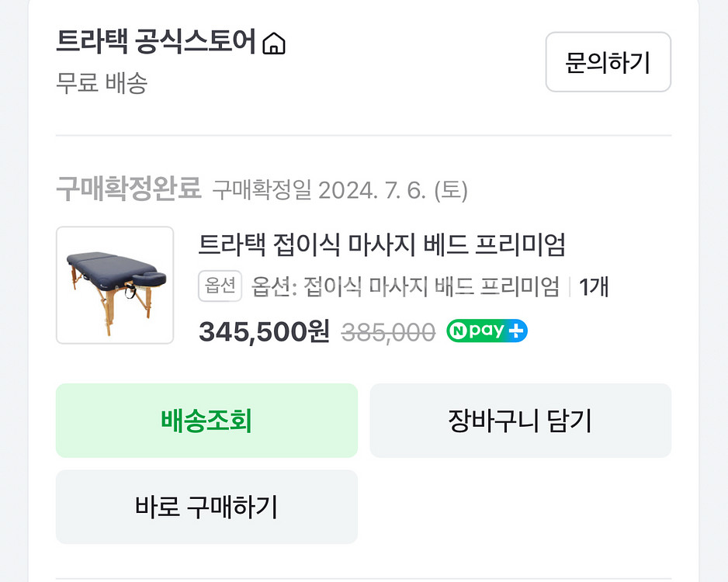Click the 옵션 label tag
This screenshot has width=728, height=582.
click(220, 286)
